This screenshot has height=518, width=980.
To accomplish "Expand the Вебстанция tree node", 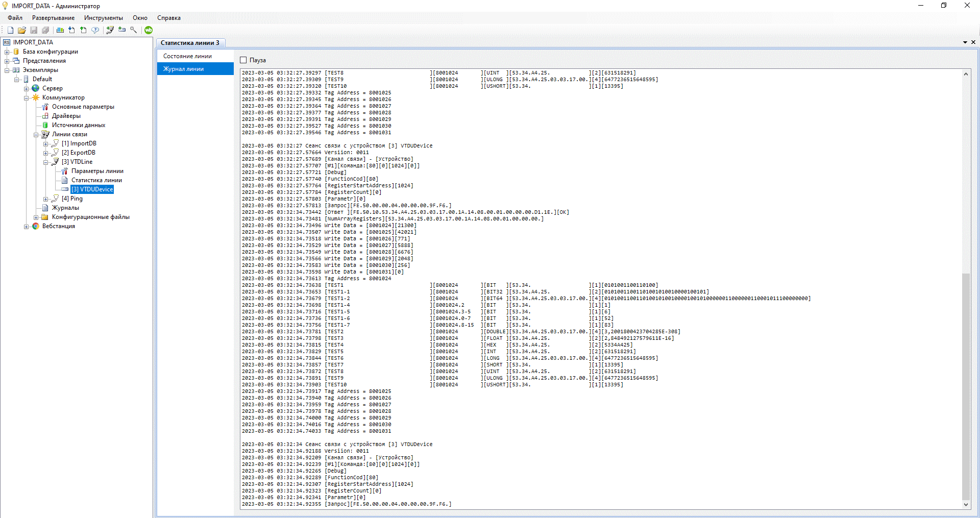I will click(x=27, y=227).
